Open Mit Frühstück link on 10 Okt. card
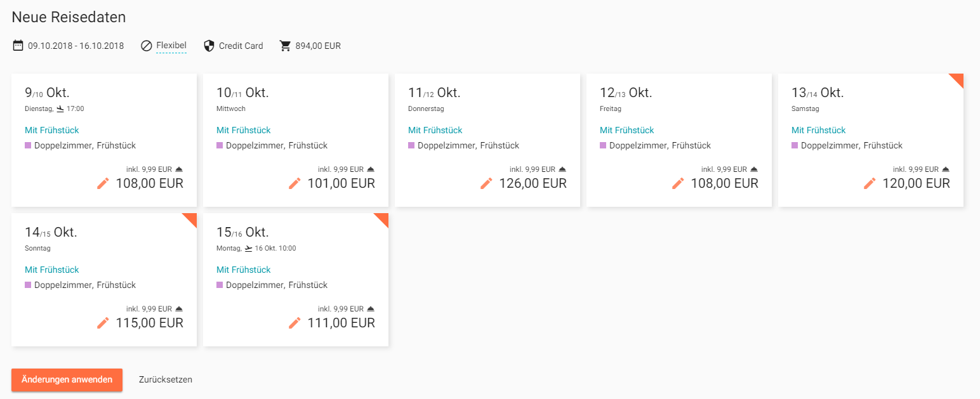 [x=244, y=130]
